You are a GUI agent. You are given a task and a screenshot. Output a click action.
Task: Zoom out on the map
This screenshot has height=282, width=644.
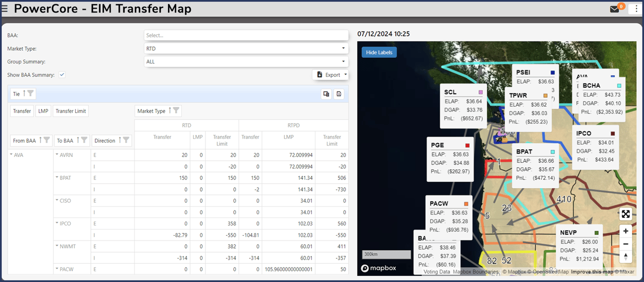click(x=626, y=244)
